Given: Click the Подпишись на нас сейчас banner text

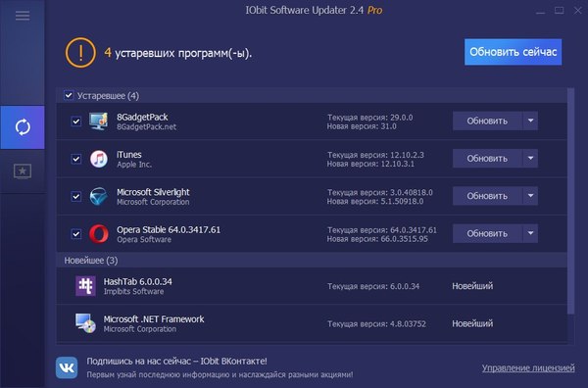Looking at the screenshot, I should 176,361.
